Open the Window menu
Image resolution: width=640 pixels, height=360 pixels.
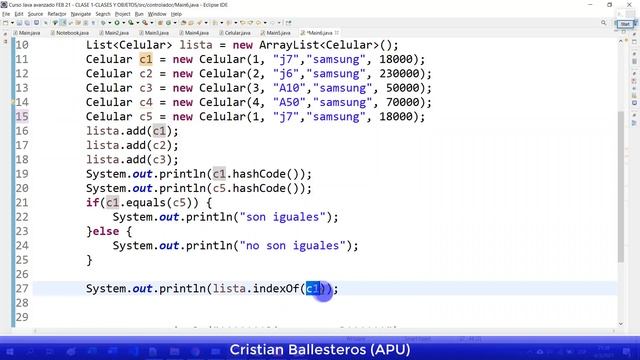(x=157, y=14)
